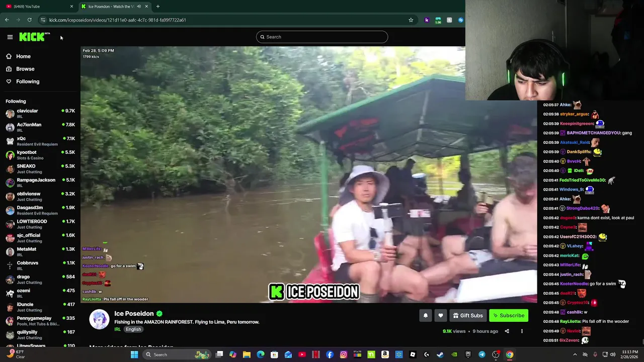Open SNEAKO channel
644x362 pixels.
[40, 168]
